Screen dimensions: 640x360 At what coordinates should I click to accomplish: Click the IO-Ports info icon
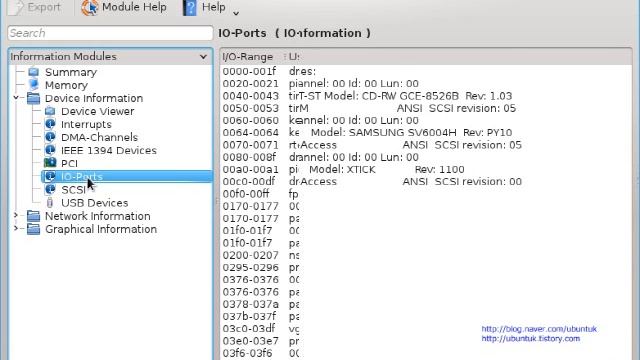point(50,176)
